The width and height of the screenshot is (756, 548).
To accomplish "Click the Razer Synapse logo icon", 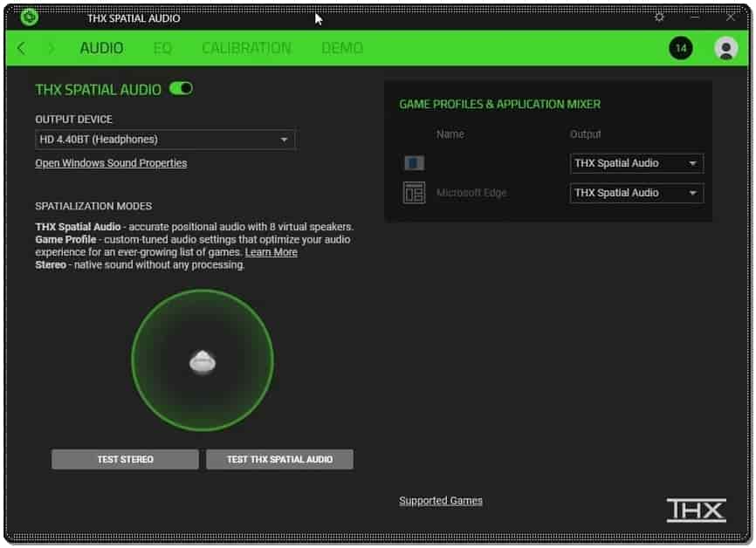I will point(30,17).
